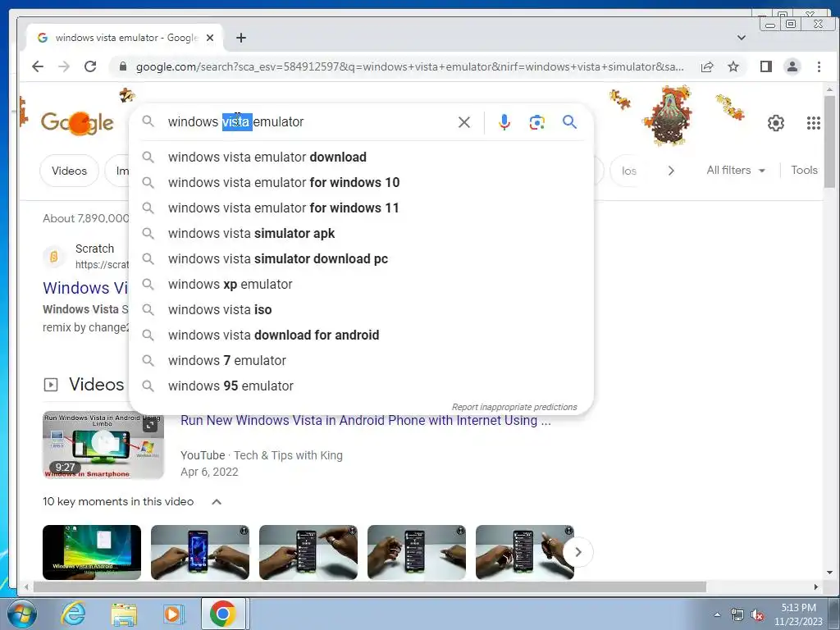Open the 9:27 video thumbnail
Viewport: 840px width, 630px height.
pos(103,445)
